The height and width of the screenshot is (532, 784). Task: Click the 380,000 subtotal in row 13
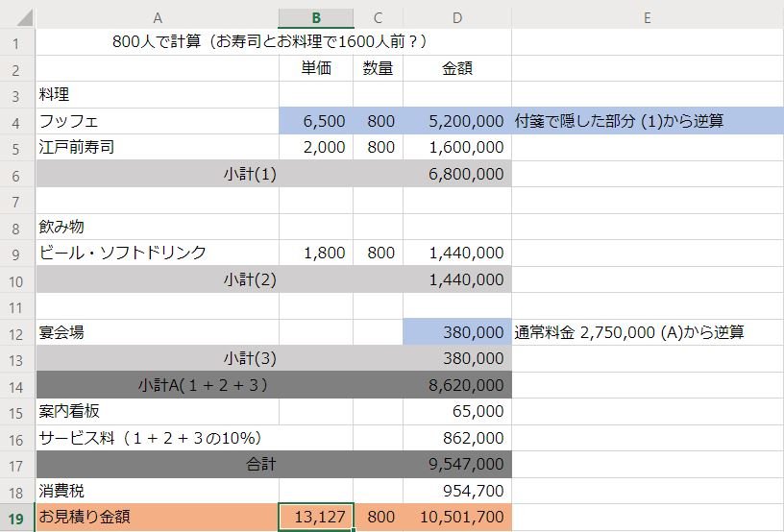coord(457,358)
